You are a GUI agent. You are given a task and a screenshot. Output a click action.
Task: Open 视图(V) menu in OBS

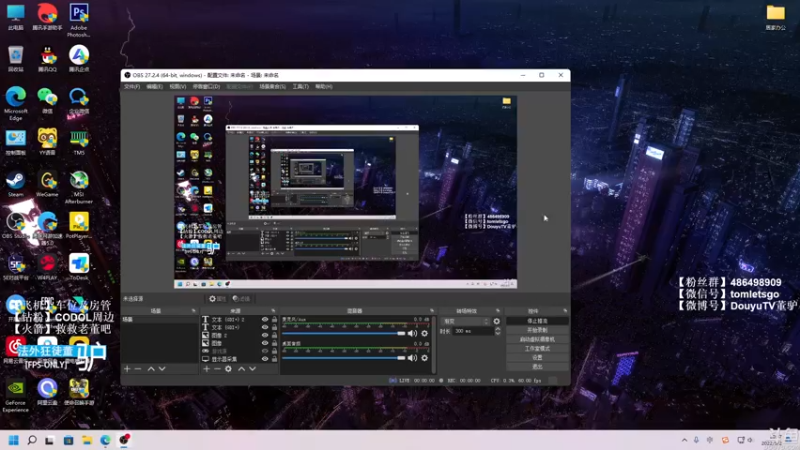pyautogui.click(x=178, y=87)
